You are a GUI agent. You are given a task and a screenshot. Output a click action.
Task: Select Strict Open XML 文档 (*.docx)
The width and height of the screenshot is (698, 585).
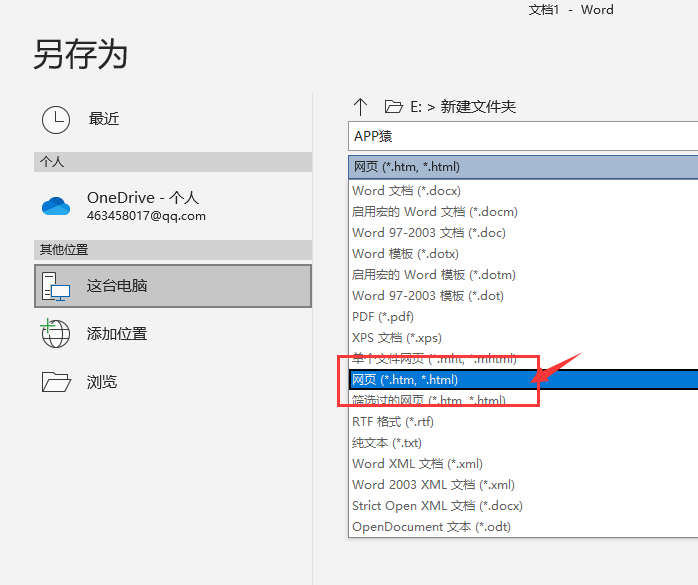[x=523, y=505]
